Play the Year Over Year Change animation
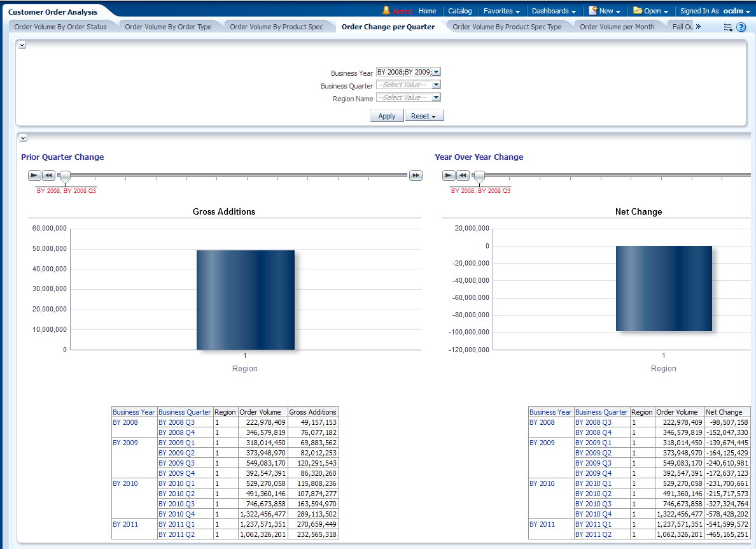This screenshot has height=549, width=756. tap(449, 175)
